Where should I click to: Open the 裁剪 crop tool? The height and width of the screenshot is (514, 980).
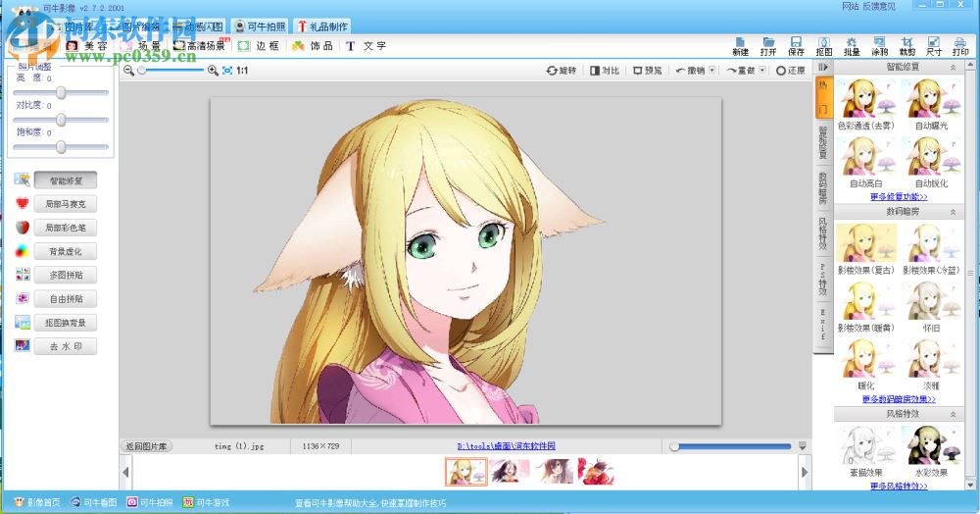907,45
